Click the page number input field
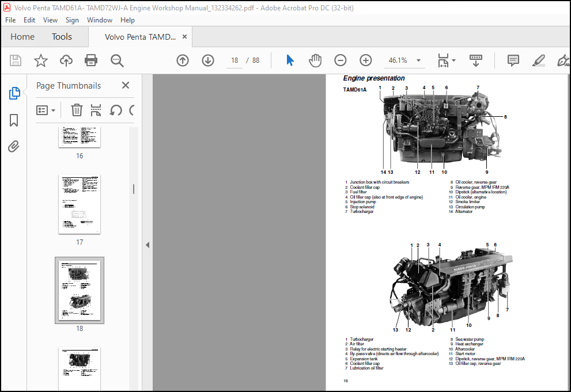571x392 pixels. tap(235, 60)
